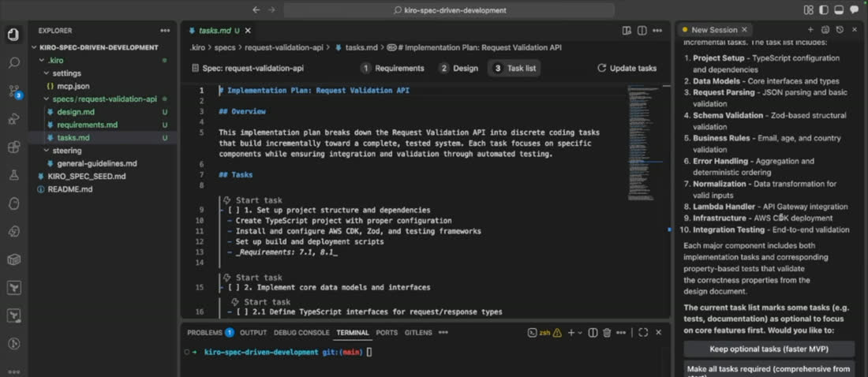Screen dimensions: 868x377
Task: Open Source Control view with badge
Action: (x=14, y=92)
